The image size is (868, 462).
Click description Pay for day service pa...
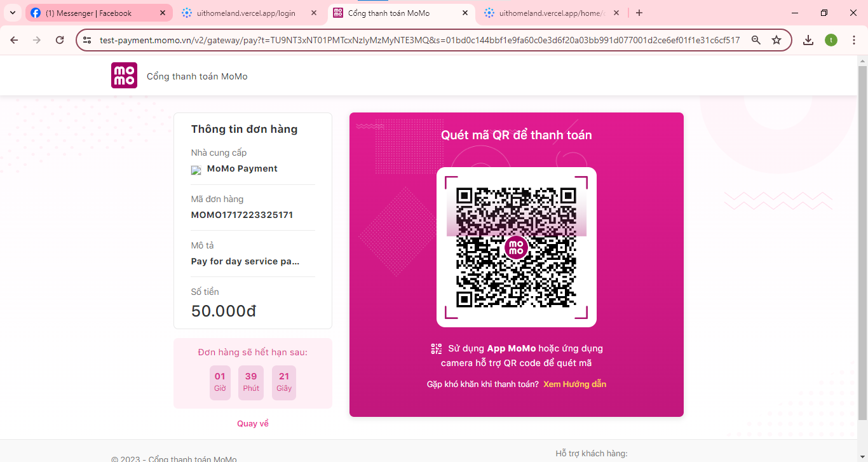[x=245, y=261]
